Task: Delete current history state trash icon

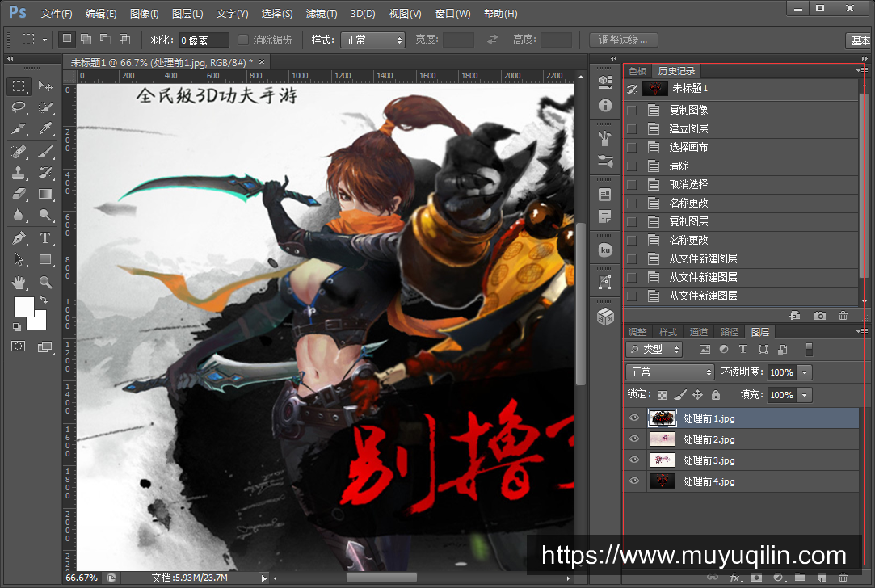Action: click(x=843, y=316)
